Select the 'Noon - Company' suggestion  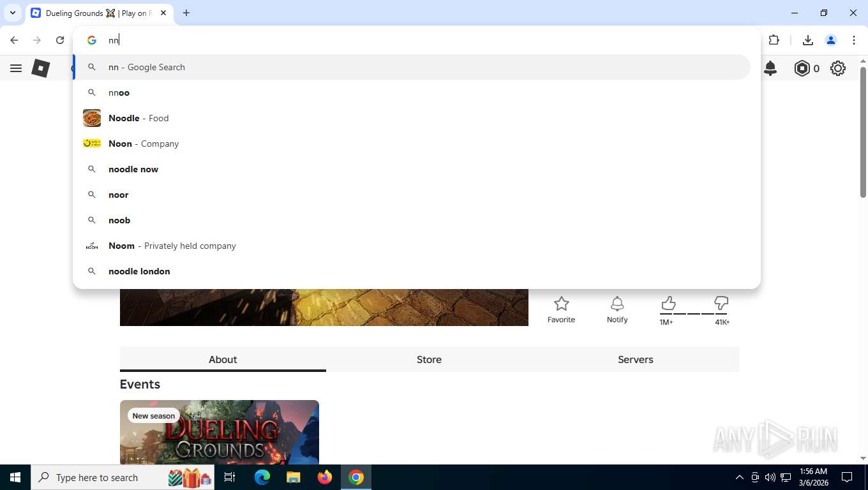(412, 144)
